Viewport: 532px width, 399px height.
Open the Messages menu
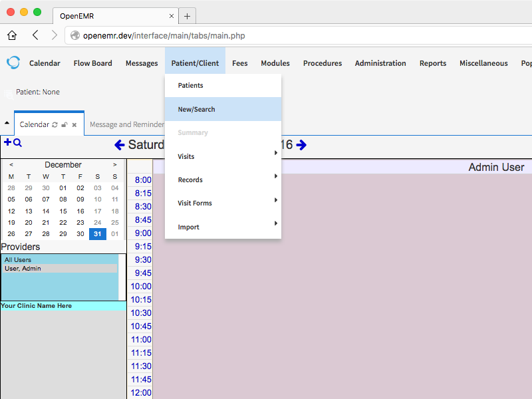coord(142,63)
